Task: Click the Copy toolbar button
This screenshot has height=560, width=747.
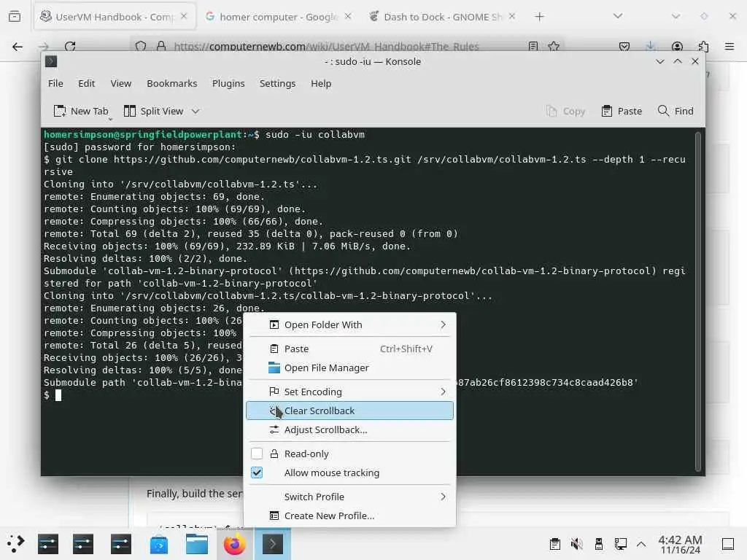Action: click(x=565, y=111)
